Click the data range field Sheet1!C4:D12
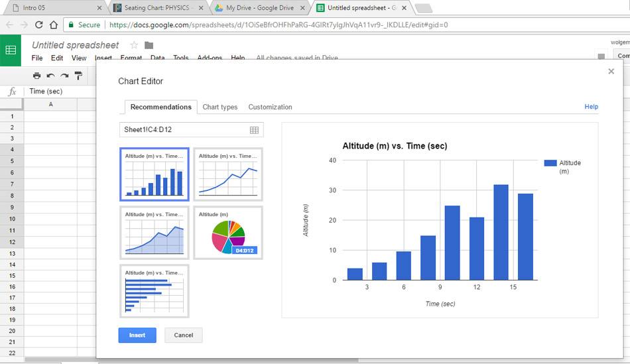 pos(182,130)
